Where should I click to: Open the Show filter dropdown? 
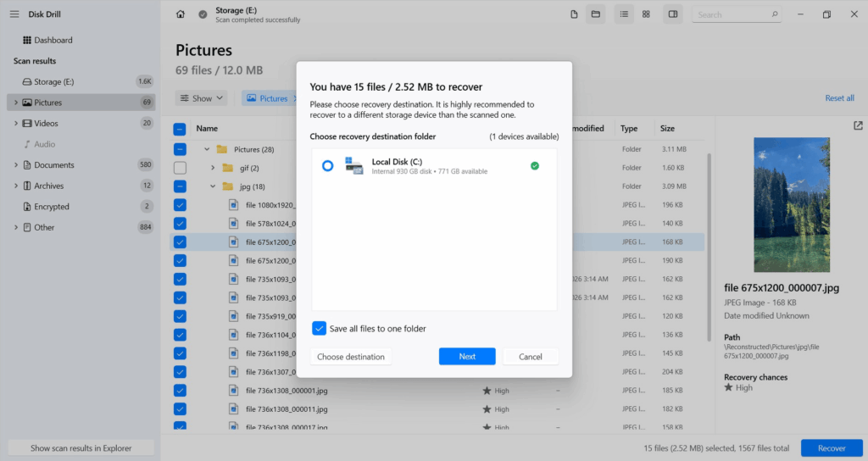pyautogui.click(x=202, y=98)
